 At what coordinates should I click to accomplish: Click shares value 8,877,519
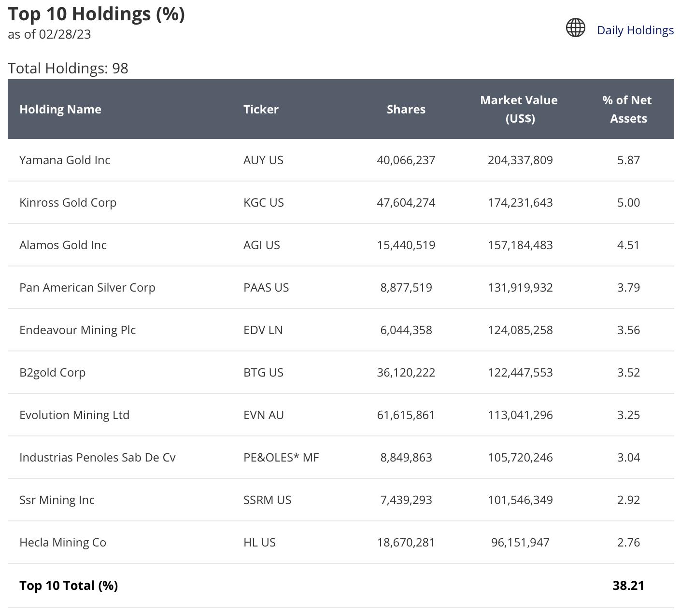(406, 287)
